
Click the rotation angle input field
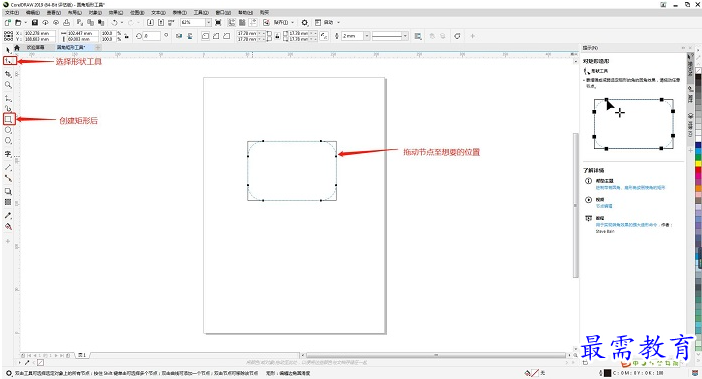tap(152, 36)
